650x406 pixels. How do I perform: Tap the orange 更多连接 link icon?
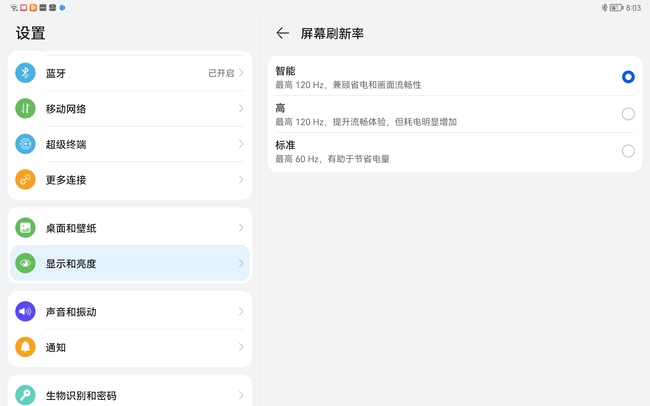click(x=25, y=180)
